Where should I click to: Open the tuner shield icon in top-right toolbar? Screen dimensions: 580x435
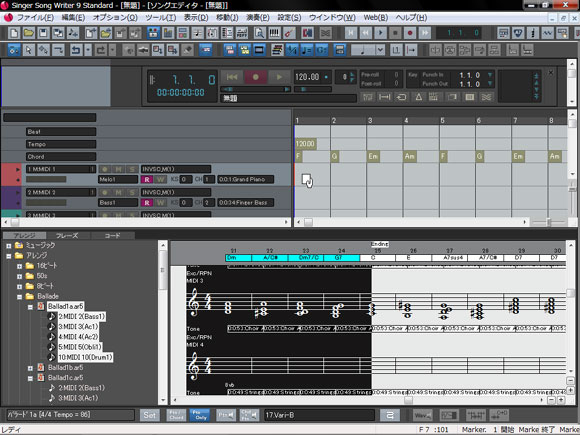click(518, 33)
